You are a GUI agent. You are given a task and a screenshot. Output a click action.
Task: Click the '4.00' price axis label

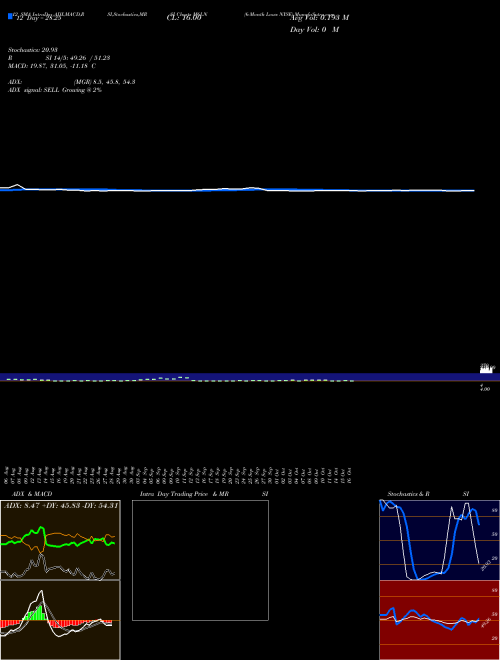(485, 389)
